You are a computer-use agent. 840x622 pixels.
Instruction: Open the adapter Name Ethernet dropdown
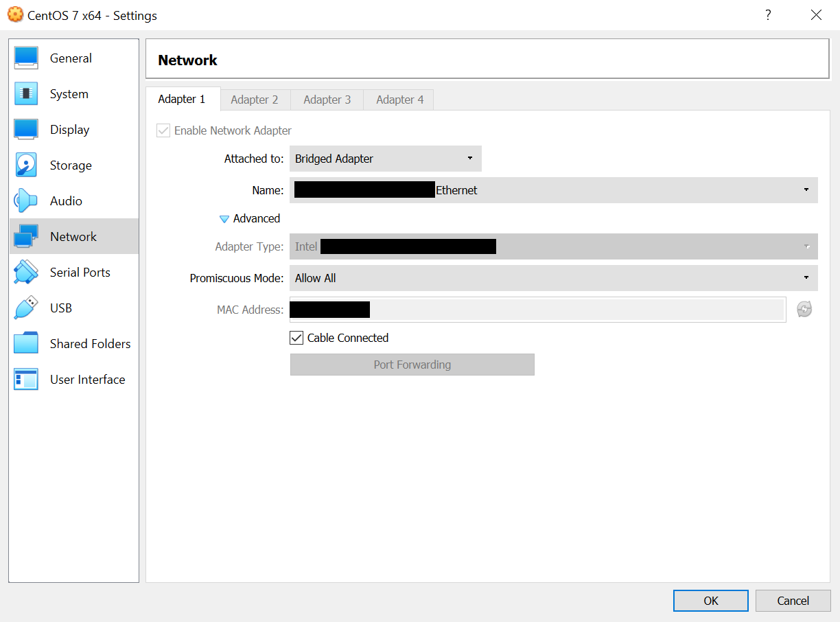(554, 190)
